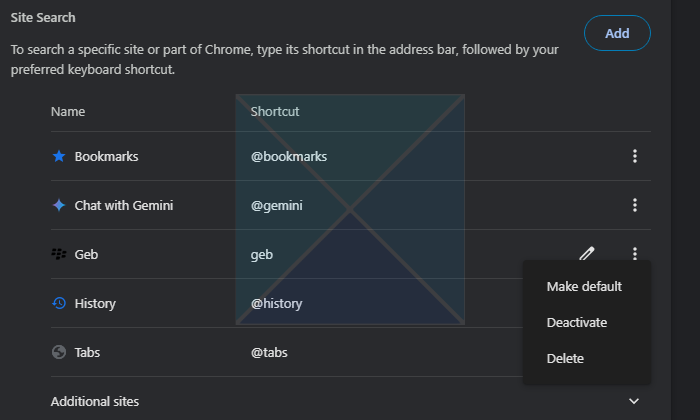Choose Deactivate in the context menu

[x=577, y=322]
